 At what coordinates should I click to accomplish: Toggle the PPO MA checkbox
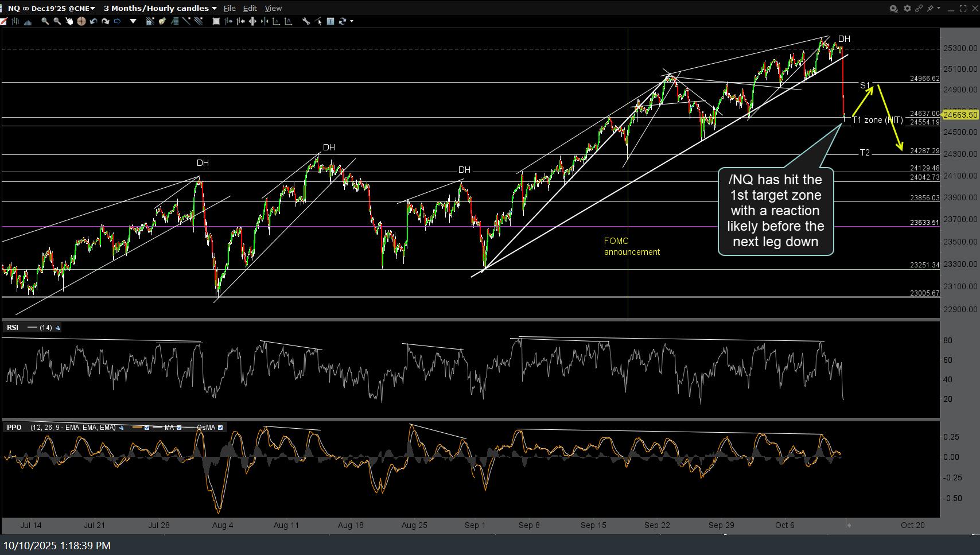click(x=179, y=428)
